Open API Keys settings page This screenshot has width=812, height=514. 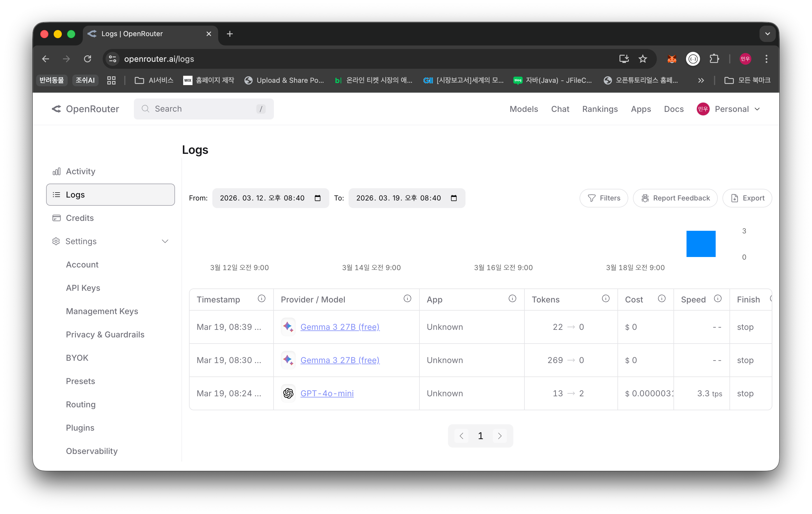click(x=83, y=288)
